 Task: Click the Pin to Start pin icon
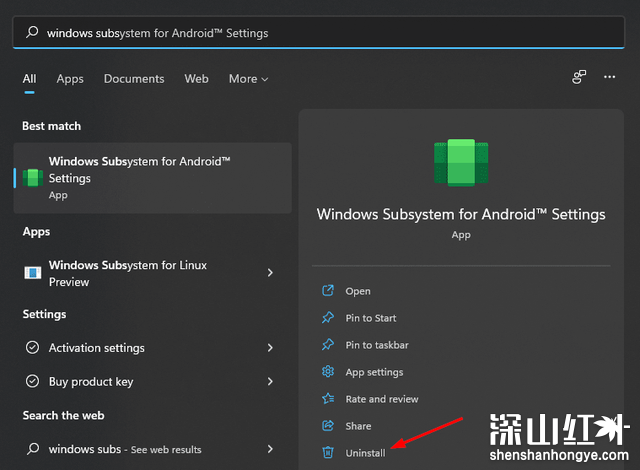tap(328, 317)
